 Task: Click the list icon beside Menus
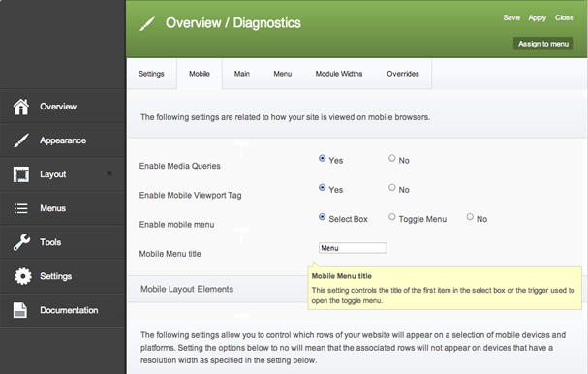click(x=21, y=208)
